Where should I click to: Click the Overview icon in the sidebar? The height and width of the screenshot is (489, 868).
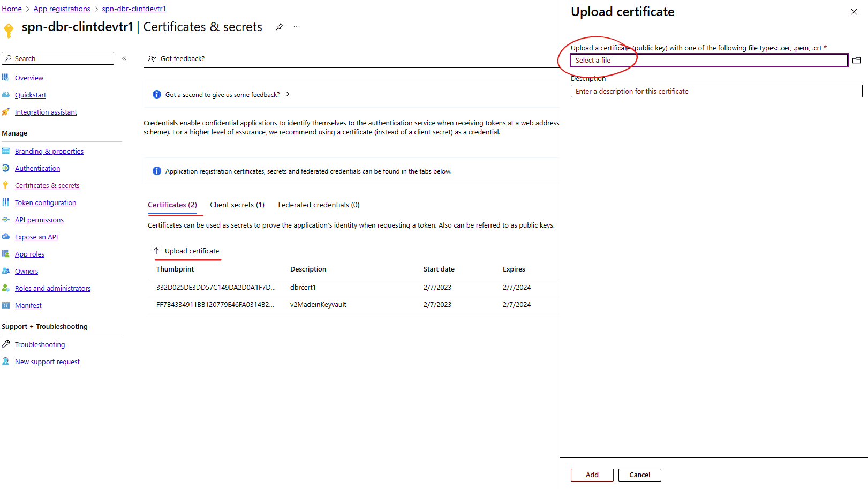click(x=5, y=78)
